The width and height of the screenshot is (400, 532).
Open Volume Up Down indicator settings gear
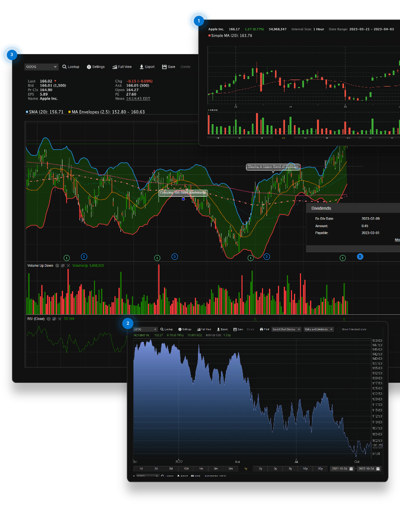[x=57, y=266]
